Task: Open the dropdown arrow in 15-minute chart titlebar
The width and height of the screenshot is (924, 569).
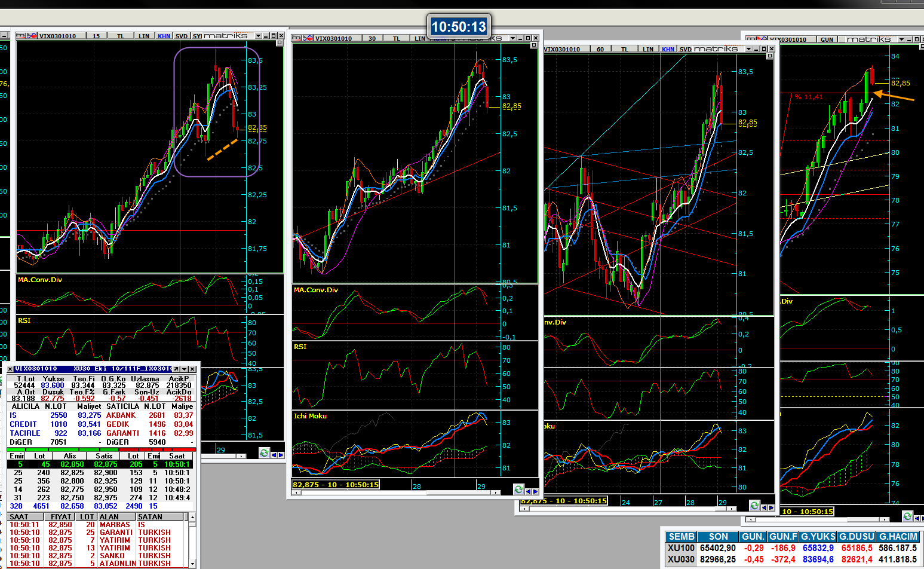Action: [x=258, y=36]
